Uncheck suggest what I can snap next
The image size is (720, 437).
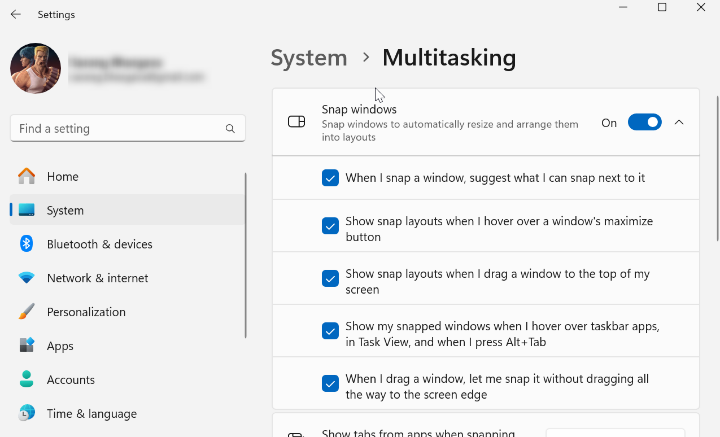tap(330, 178)
